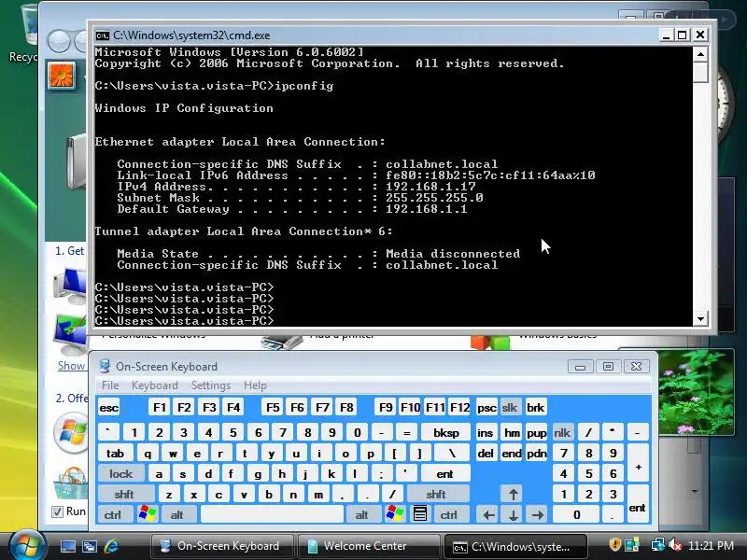Click the main ent key beside apostrophe
747x560 pixels.
click(444, 474)
